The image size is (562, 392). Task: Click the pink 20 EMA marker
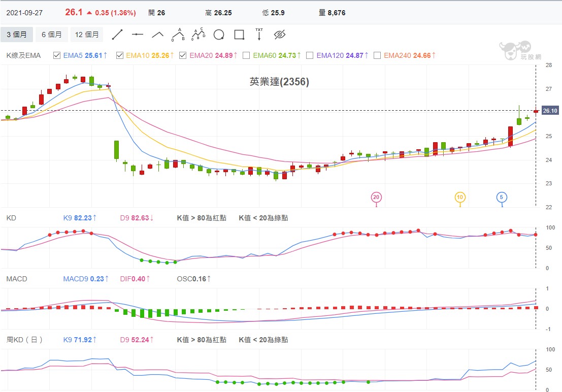376,197
